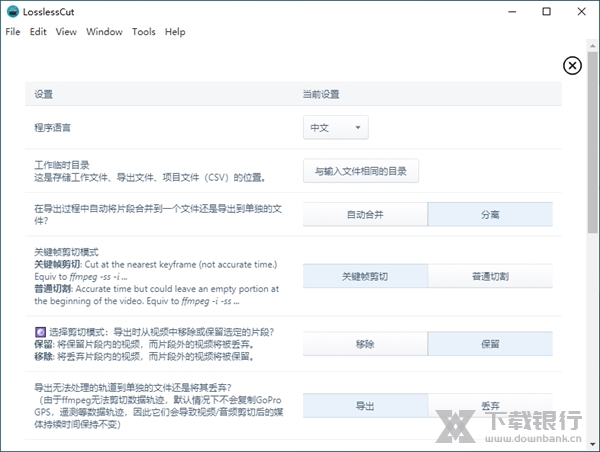The width and height of the screenshot is (600, 452).
Task: Open the Edit menu
Action: click(38, 32)
